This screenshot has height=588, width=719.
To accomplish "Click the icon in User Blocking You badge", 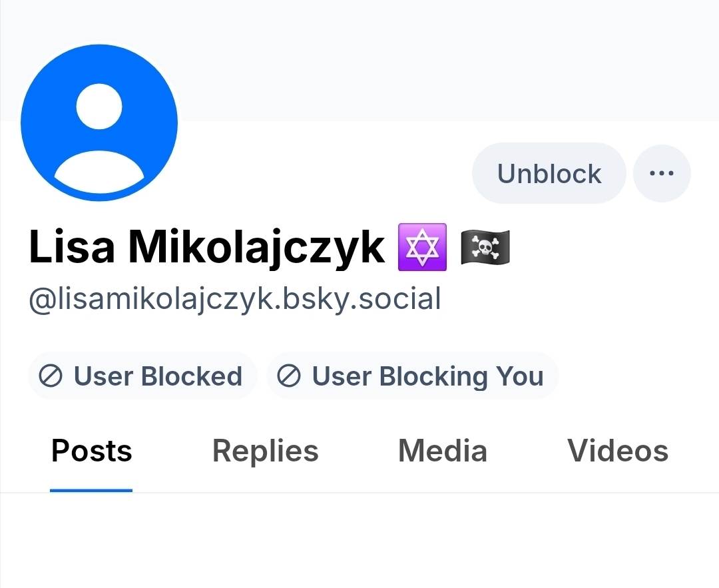I will (288, 376).
